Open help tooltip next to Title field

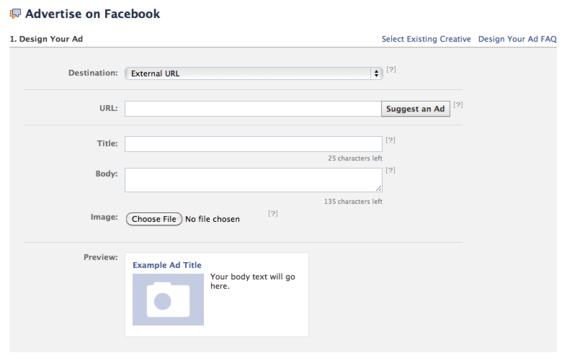click(390, 140)
